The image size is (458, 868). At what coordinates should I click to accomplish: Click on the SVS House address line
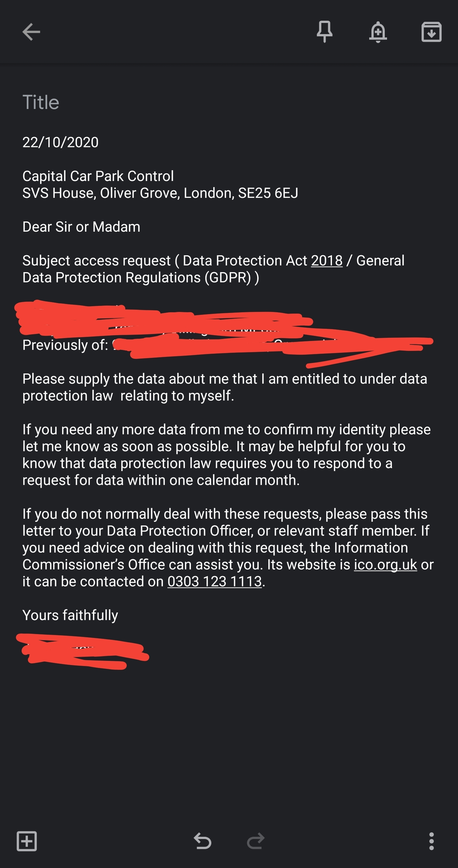click(x=160, y=193)
